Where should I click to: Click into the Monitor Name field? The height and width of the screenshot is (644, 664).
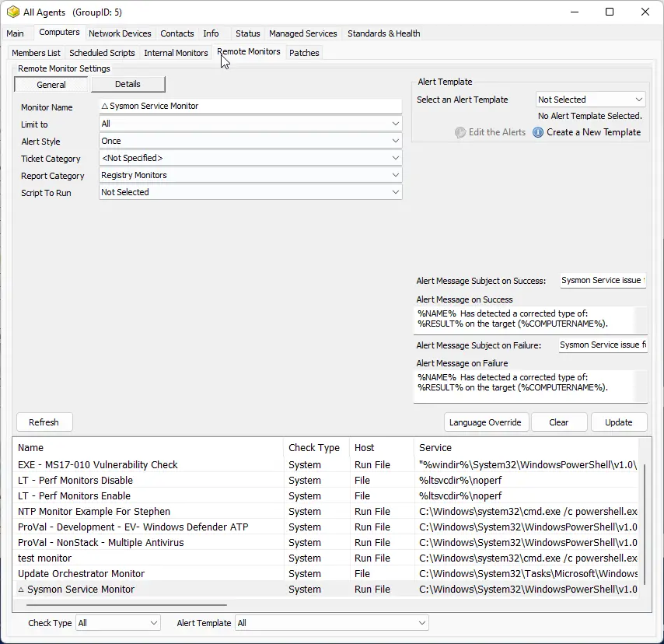(x=250, y=107)
